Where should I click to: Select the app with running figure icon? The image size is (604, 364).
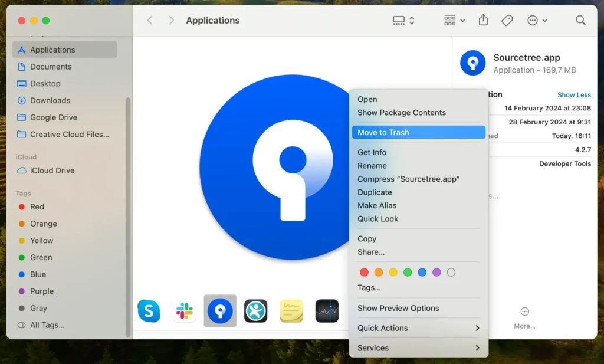coord(256,310)
